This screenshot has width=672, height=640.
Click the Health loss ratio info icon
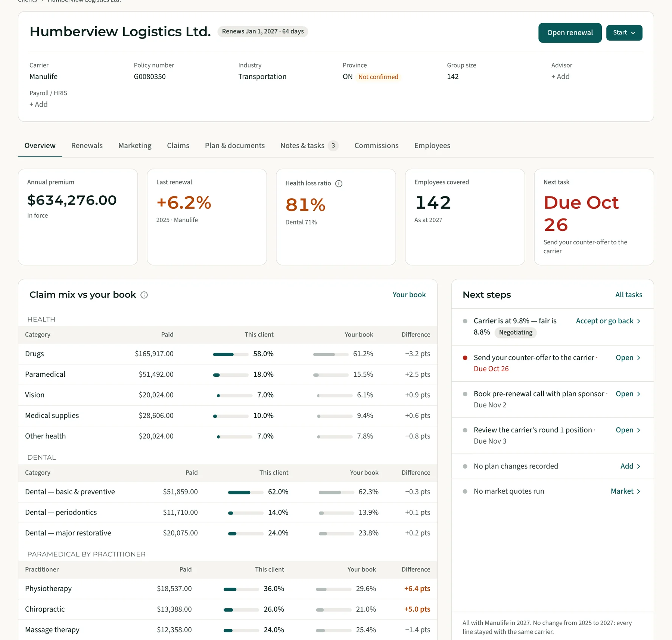pyautogui.click(x=339, y=183)
